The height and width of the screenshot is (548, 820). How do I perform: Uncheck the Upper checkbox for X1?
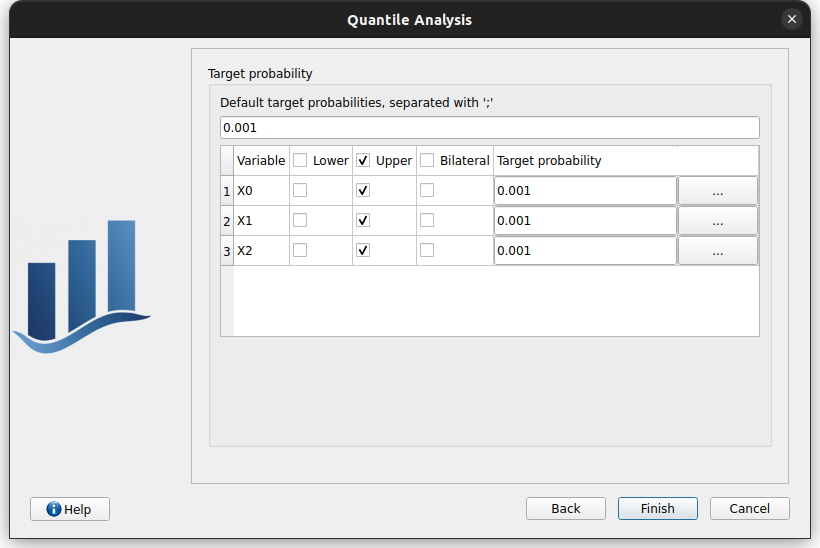[x=363, y=220]
